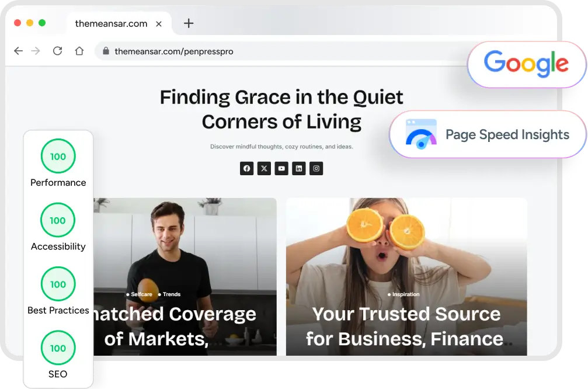
Task: Reload the page with refresh icon
Action: click(x=57, y=51)
